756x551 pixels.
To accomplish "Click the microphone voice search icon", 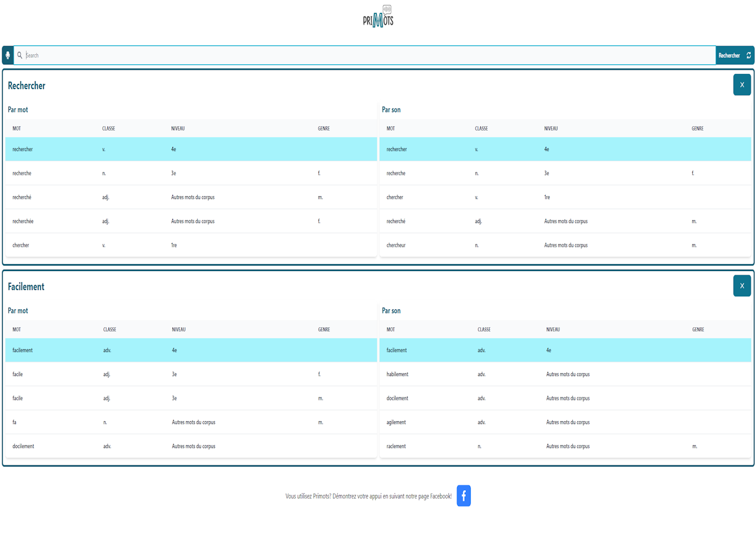I will pyautogui.click(x=8, y=56).
